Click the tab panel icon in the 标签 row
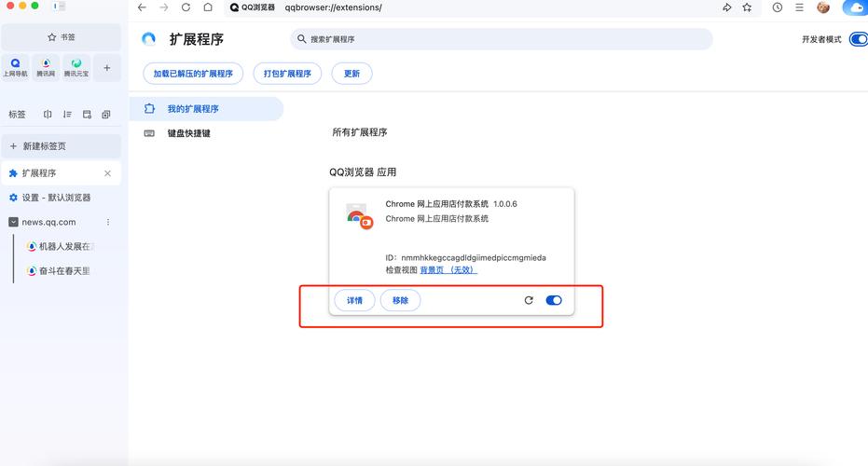The height and width of the screenshot is (466, 868). tap(87, 114)
